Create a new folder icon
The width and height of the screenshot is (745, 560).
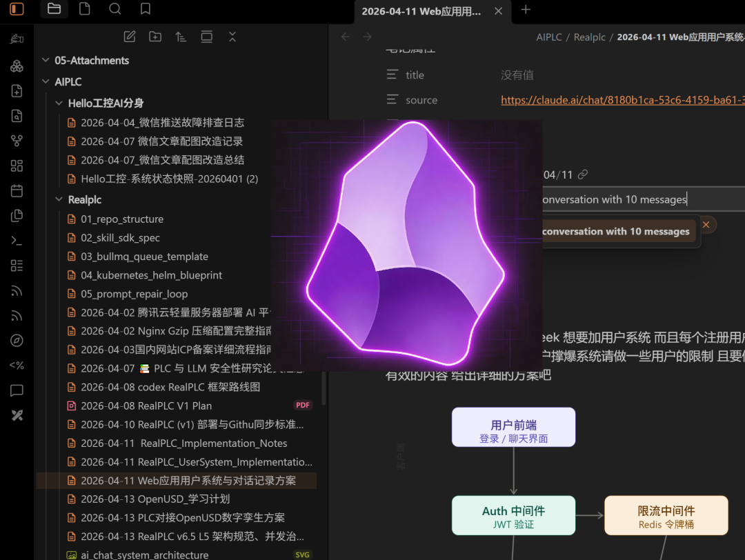(x=155, y=37)
